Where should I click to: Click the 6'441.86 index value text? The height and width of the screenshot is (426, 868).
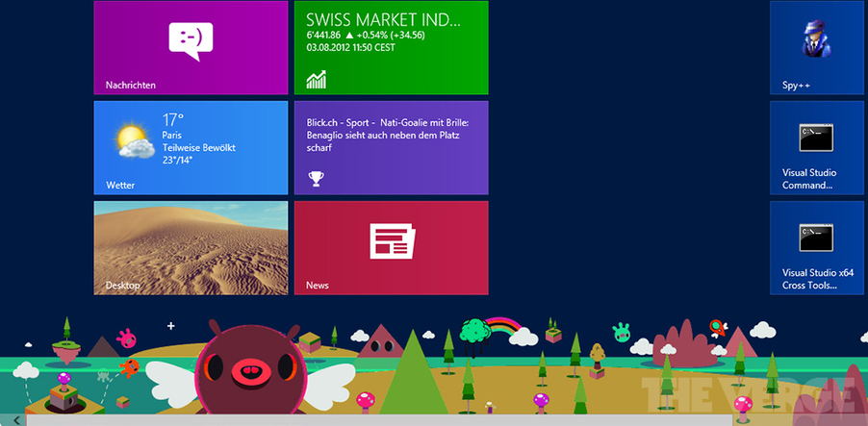pyautogui.click(x=325, y=35)
